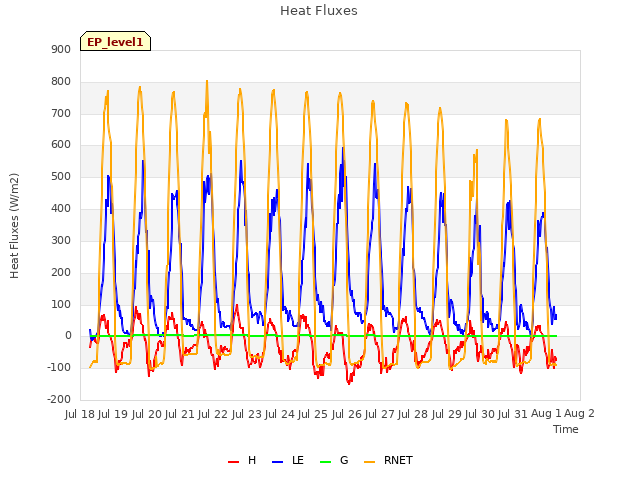Click the orange RNET legend color marker
This screenshot has width=640, height=480.
[x=369, y=462]
